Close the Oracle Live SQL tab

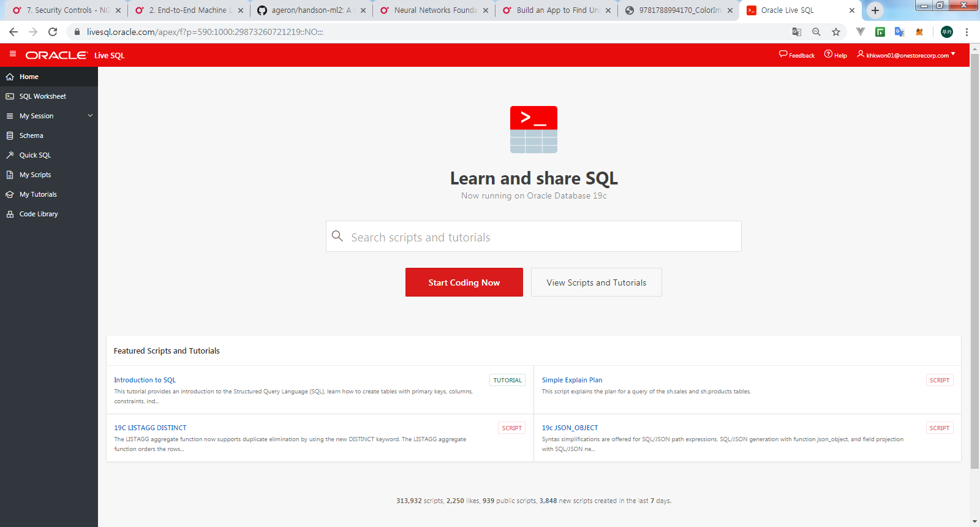[x=851, y=10]
